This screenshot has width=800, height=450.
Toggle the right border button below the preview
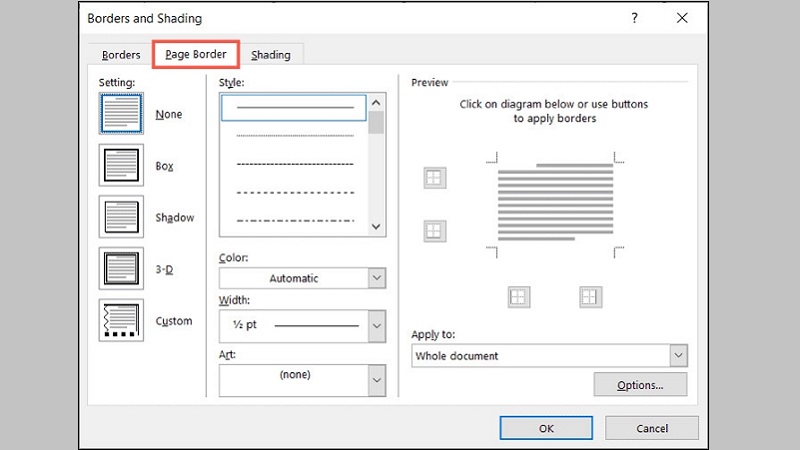pos(590,296)
